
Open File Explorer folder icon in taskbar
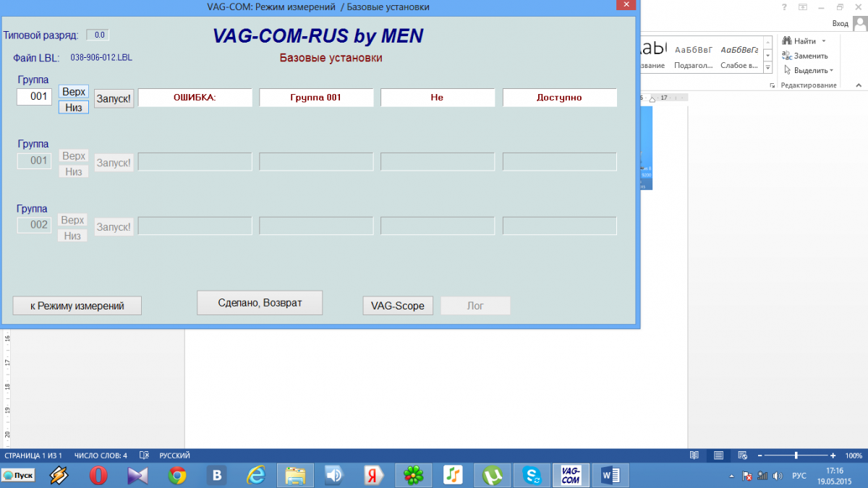pyautogui.click(x=295, y=475)
